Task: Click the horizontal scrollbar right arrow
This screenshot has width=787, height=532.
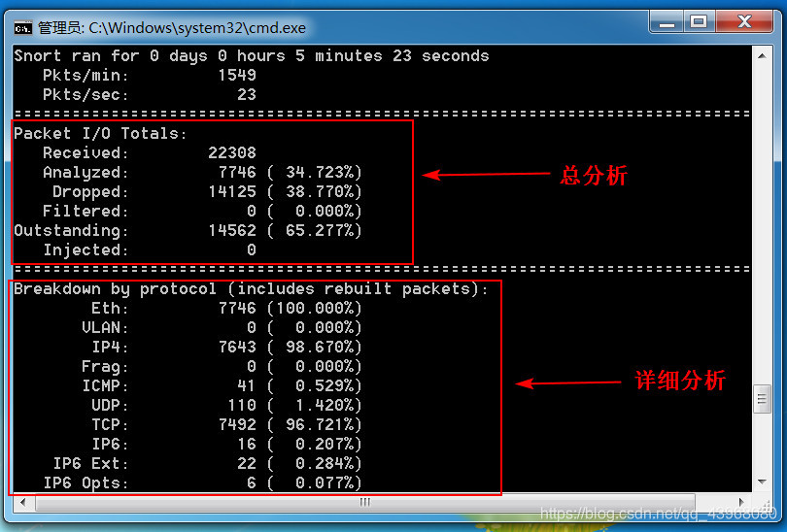Action: tap(742, 502)
